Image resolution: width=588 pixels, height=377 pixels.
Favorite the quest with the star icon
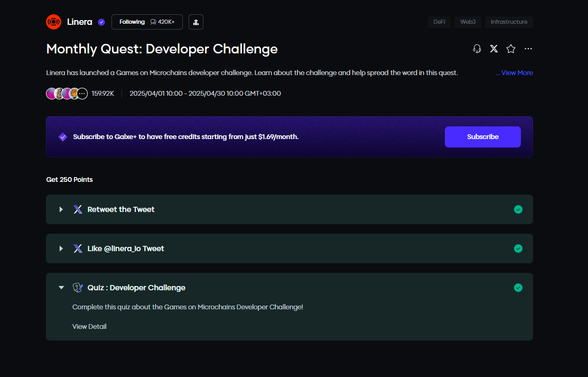coord(511,49)
